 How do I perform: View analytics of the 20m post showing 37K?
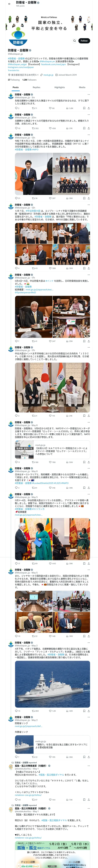[x=69, y=128]
